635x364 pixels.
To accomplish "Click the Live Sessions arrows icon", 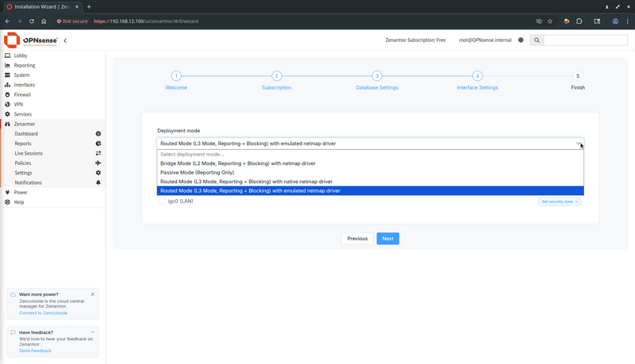I will tap(98, 153).
